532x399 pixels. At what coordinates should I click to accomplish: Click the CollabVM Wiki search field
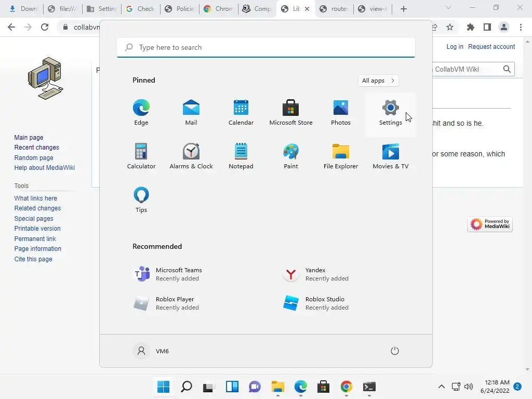(x=466, y=69)
